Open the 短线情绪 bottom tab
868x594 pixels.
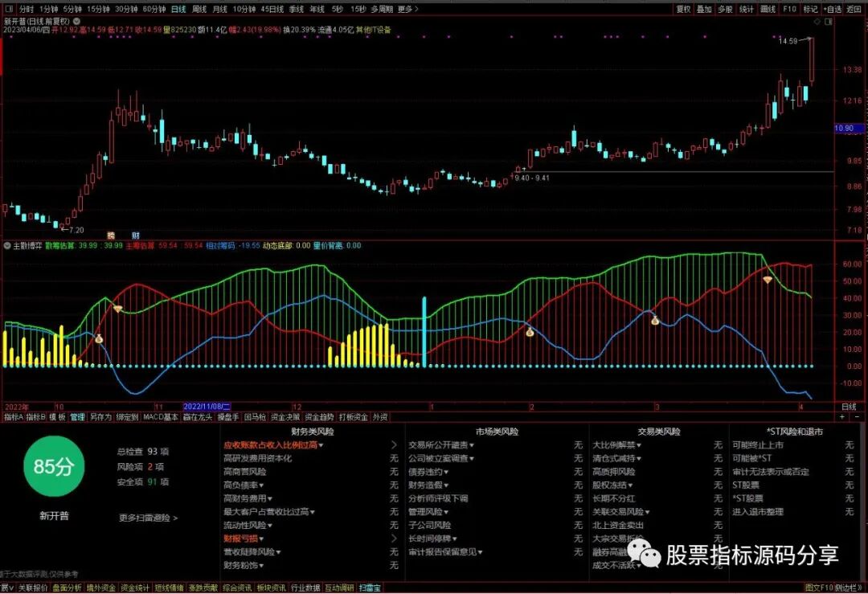point(169,588)
